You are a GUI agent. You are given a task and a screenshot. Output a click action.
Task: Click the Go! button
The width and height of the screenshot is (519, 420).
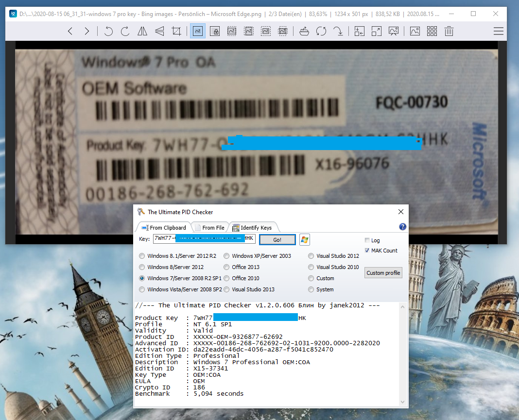click(x=277, y=240)
